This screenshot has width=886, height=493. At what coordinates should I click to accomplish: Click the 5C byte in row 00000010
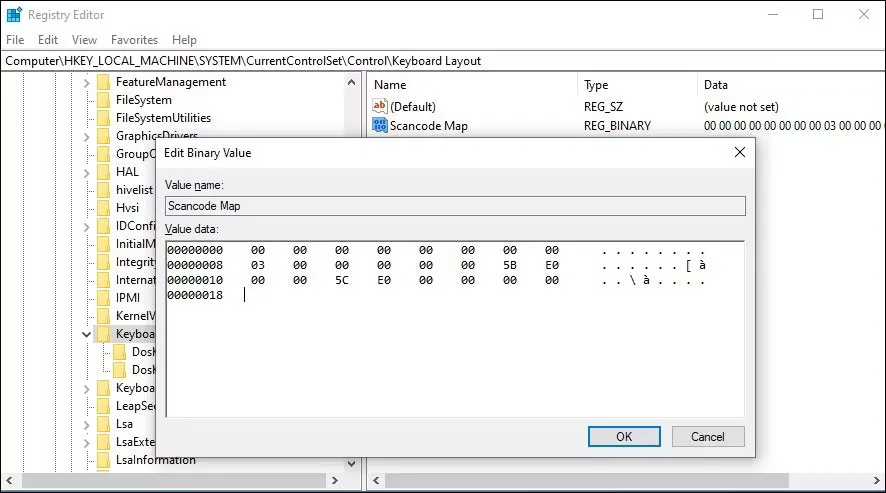tap(342, 280)
